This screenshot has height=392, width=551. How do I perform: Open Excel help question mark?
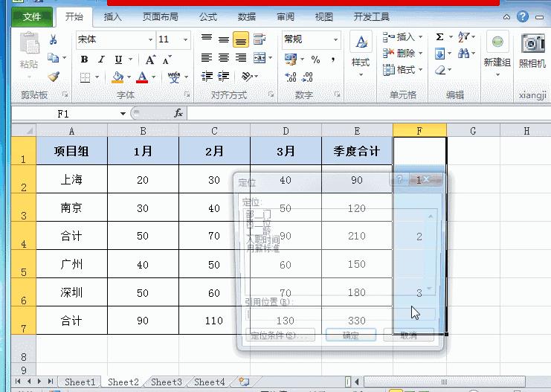click(523, 16)
